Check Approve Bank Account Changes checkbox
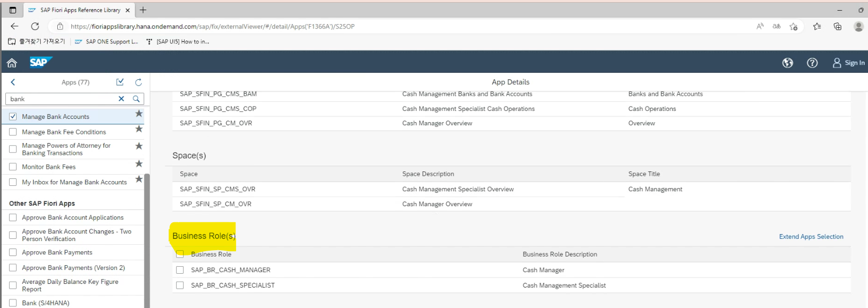The height and width of the screenshot is (308, 868). click(x=13, y=235)
